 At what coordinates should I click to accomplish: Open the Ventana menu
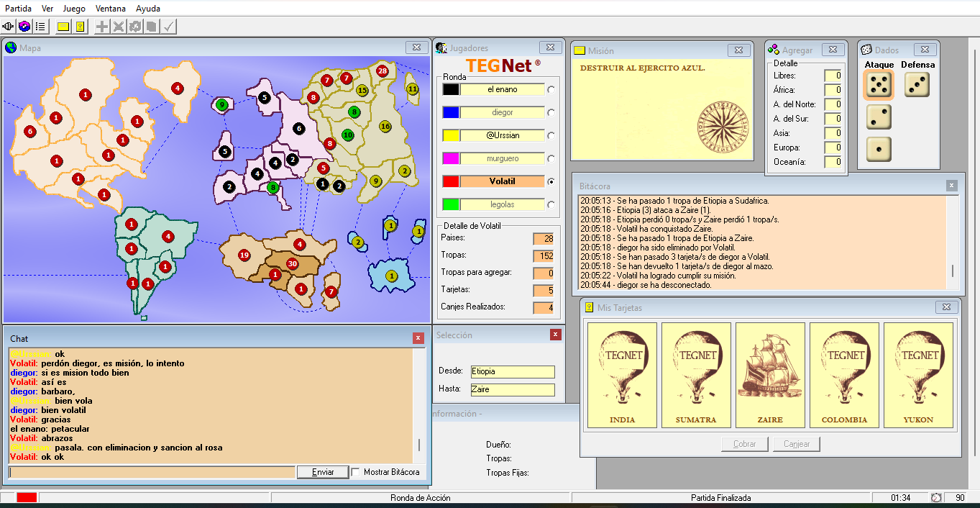[x=110, y=9]
